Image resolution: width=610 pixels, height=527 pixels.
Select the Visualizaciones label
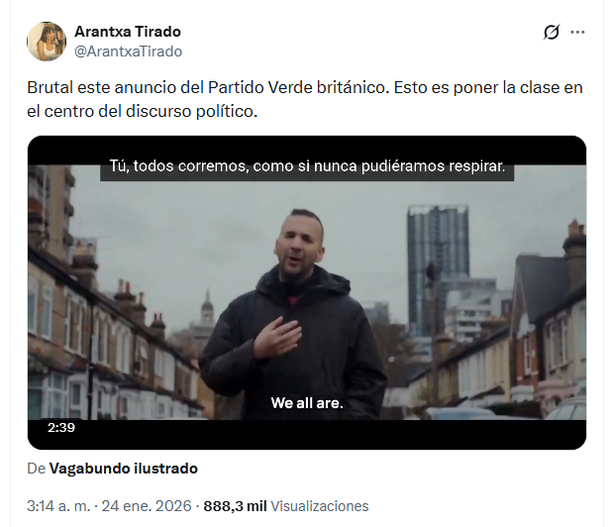pyautogui.click(x=319, y=506)
